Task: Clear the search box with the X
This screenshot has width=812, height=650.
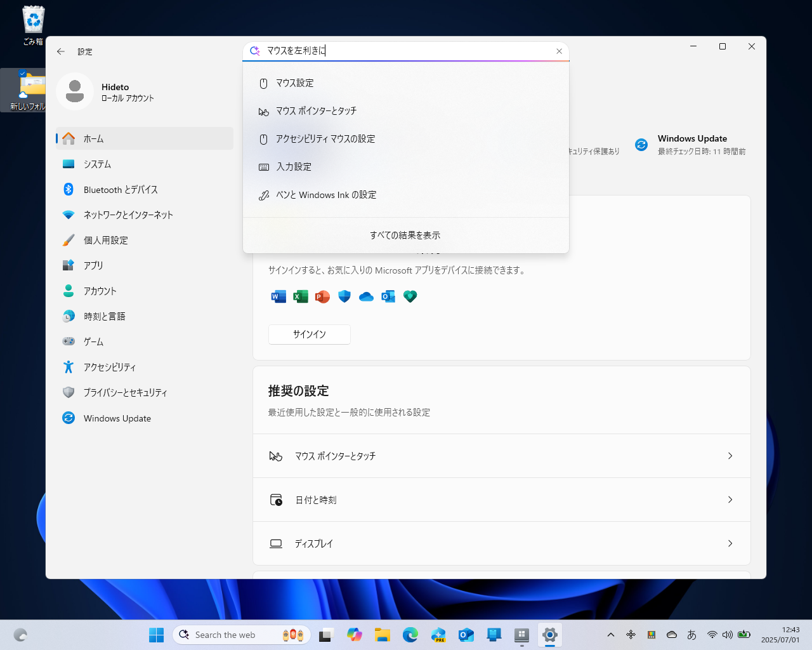Action: 559,51
